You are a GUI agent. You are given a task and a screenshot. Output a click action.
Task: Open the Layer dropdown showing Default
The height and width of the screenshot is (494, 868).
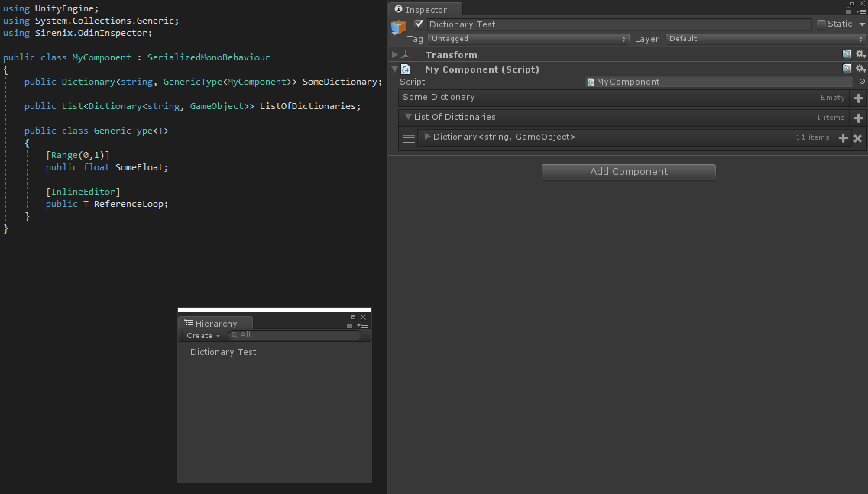(x=765, y=39)
